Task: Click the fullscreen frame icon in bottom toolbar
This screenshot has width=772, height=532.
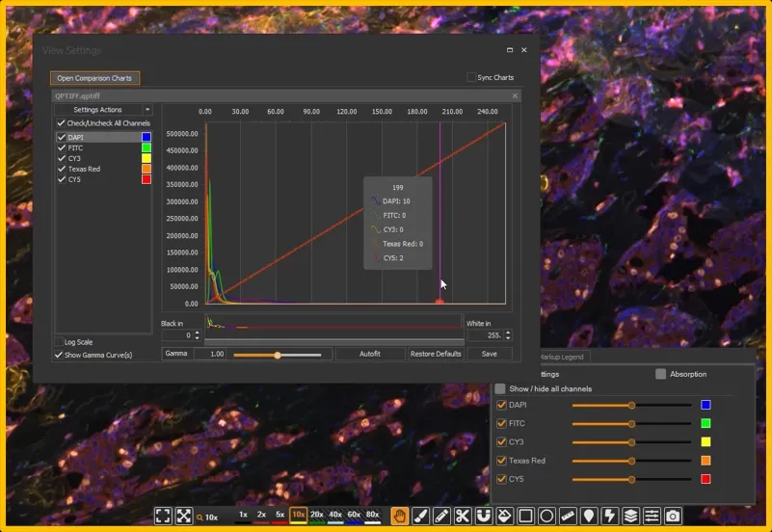Action: pos(163,516)
